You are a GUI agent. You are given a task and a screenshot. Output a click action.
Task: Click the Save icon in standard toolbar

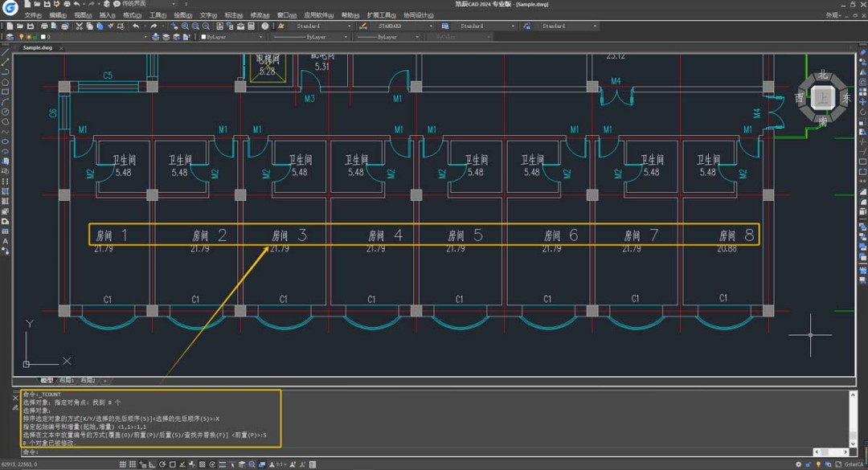pos(32,26)
